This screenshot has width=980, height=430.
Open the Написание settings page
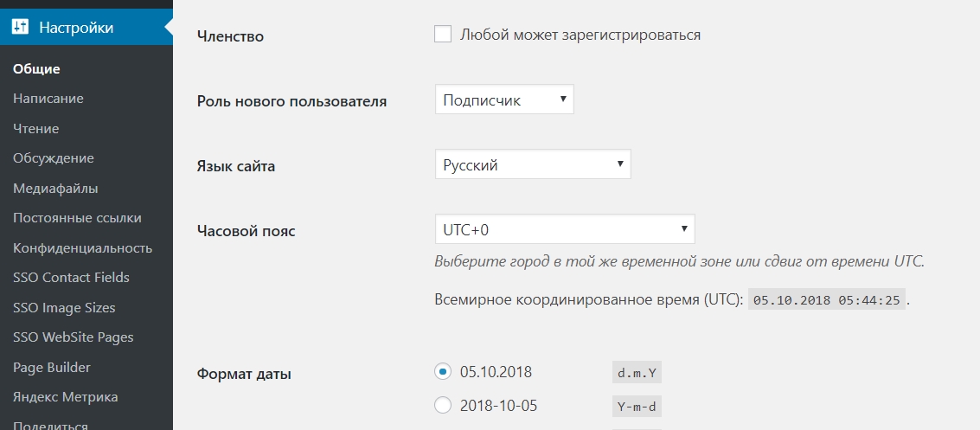point(48,99)
